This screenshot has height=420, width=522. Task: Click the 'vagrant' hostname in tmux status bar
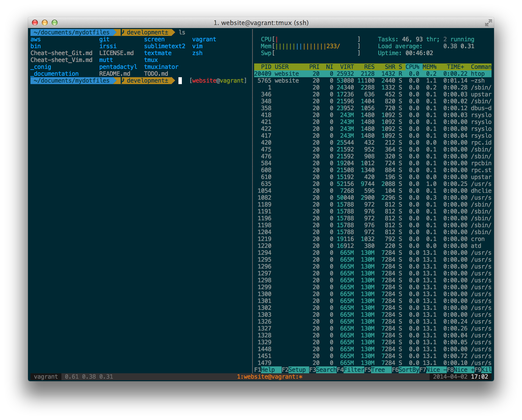(x=46, y=376)
